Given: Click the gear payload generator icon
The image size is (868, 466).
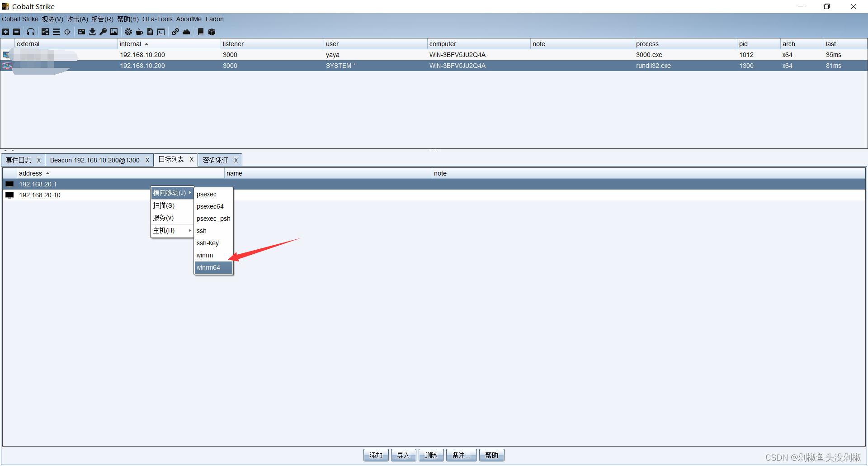Looking at the screenshot, I should 128,32.
